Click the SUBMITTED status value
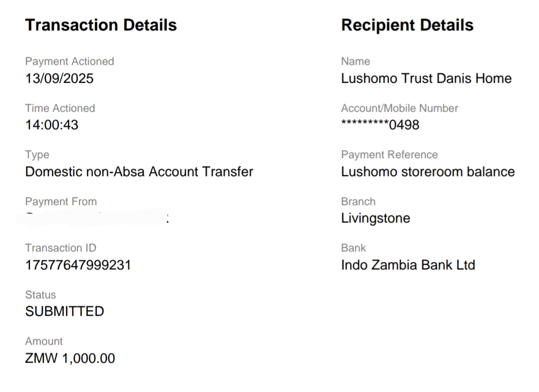This screenshot has height=392, width=539. [64, 312]
